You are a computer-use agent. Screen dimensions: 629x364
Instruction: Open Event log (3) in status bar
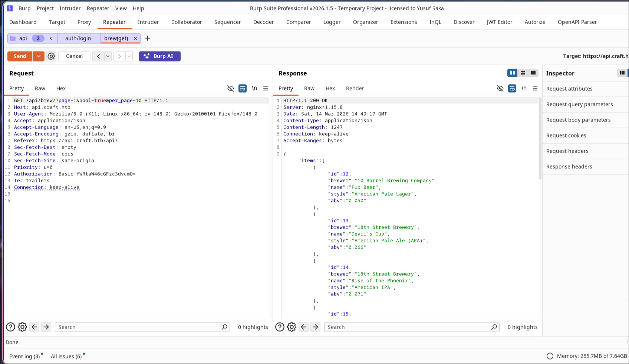pyautogui.click(x=24, y=356)
